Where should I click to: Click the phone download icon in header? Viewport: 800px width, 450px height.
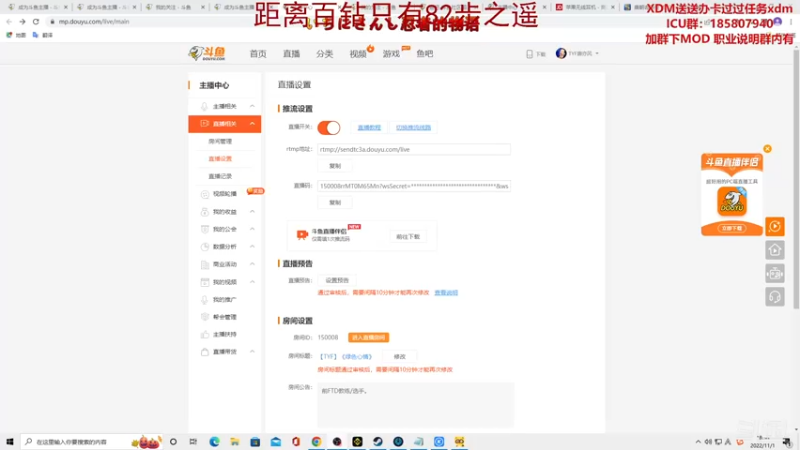tap(529, 54)
